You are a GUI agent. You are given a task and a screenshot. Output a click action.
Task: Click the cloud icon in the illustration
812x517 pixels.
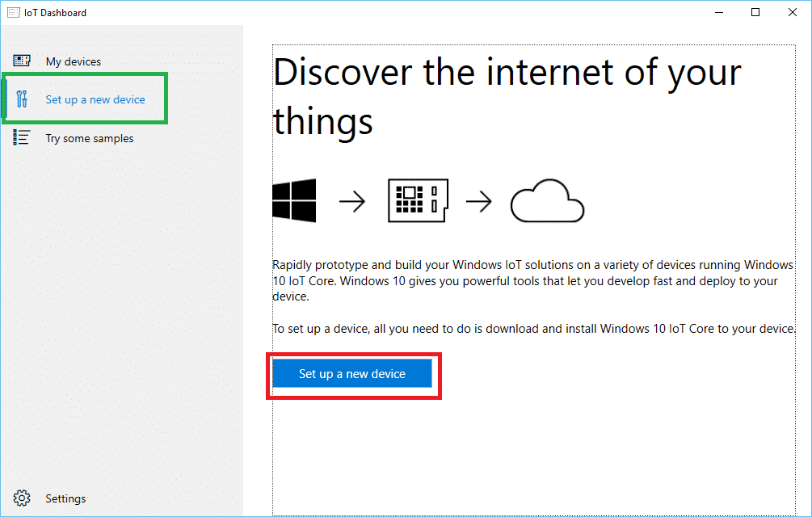pos(547,201)
